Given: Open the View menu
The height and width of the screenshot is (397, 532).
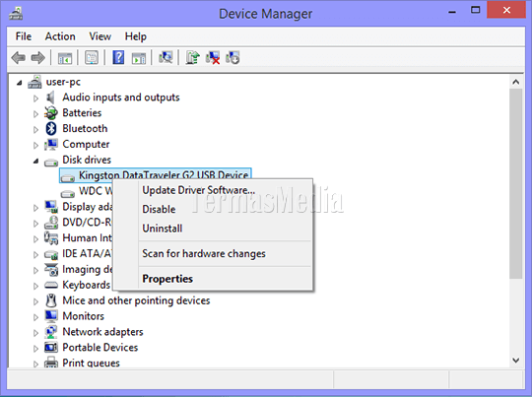Looking at the screenshot, I should click(x=100, y=36).
